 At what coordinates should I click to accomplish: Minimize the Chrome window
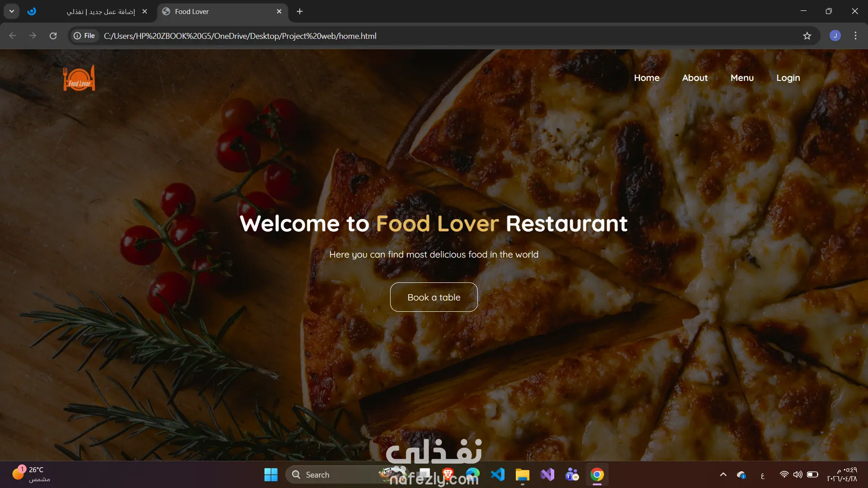click(x=803, y=11)
